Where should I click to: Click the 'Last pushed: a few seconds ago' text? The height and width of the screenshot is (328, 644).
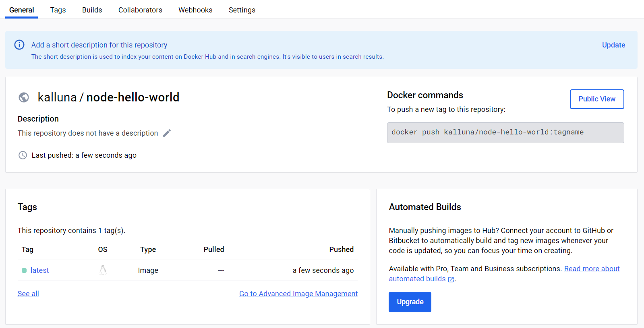pos(84,155)
